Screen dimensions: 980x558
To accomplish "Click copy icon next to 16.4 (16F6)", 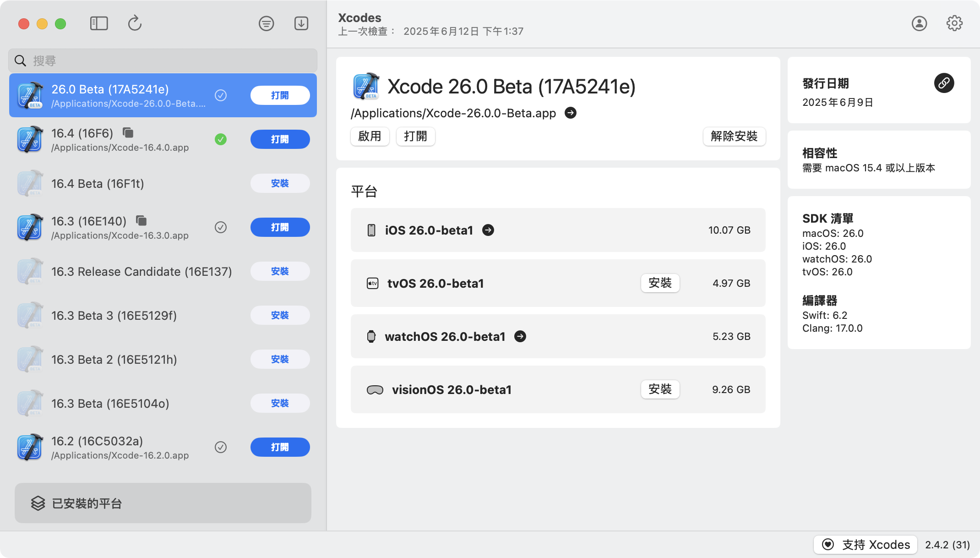I will coord(128,133).
